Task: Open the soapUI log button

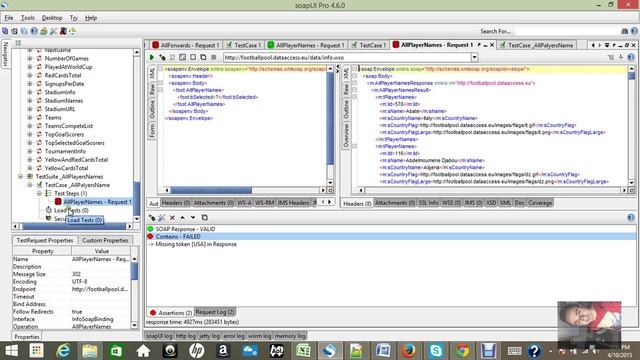Action: [159, 336]
